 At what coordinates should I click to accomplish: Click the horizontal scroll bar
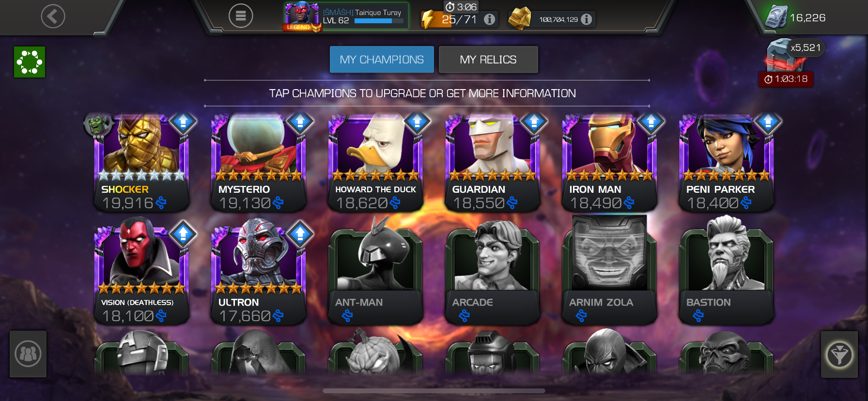pos(434,391)
